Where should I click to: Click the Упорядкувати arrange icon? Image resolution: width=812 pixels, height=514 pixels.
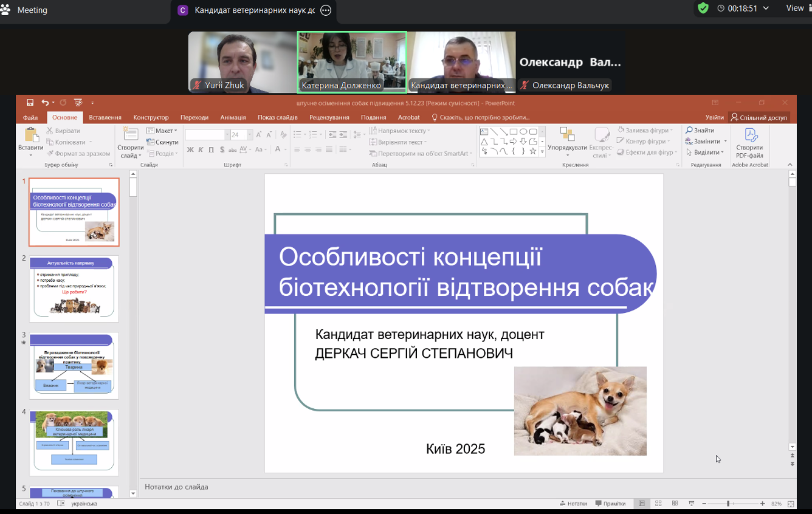[567, 135]
